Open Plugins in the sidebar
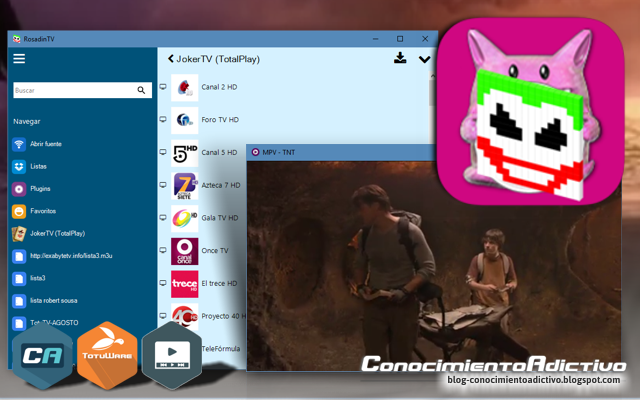This screenshot has width=640, height=400. 40,189
